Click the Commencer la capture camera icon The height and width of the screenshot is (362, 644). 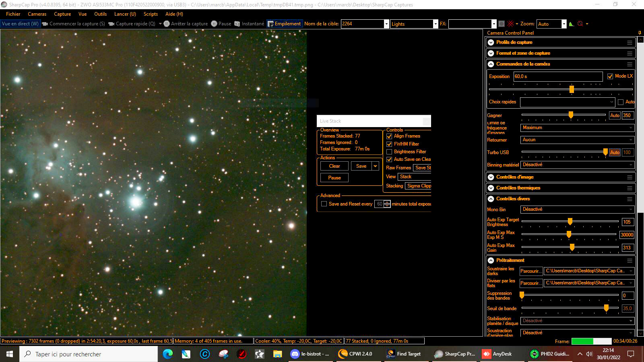45,24
